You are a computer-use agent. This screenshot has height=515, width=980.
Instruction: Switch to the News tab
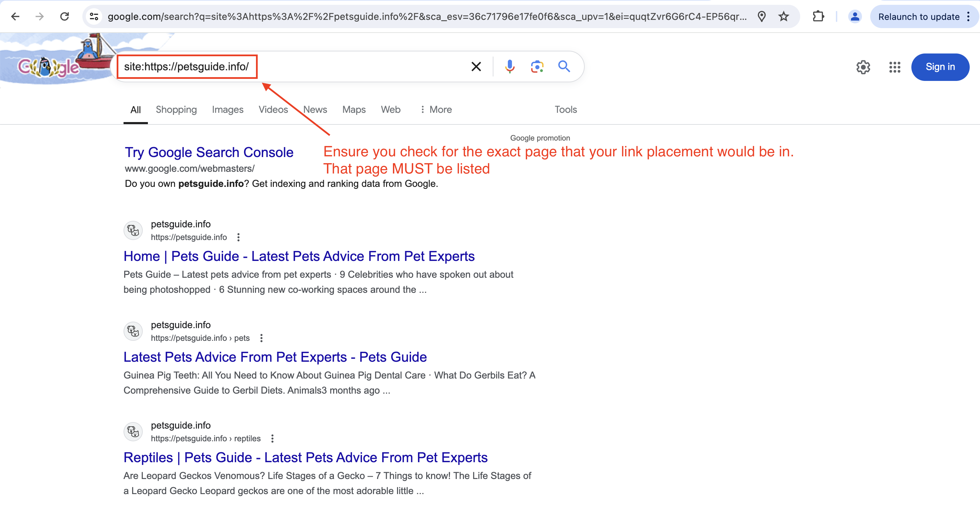[x=315, y=109]
